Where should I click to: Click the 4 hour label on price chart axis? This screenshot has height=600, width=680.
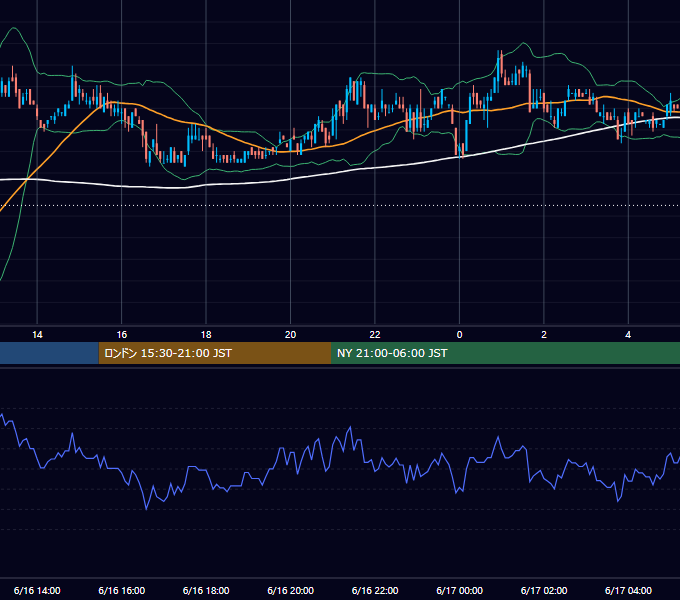[628, 335]
